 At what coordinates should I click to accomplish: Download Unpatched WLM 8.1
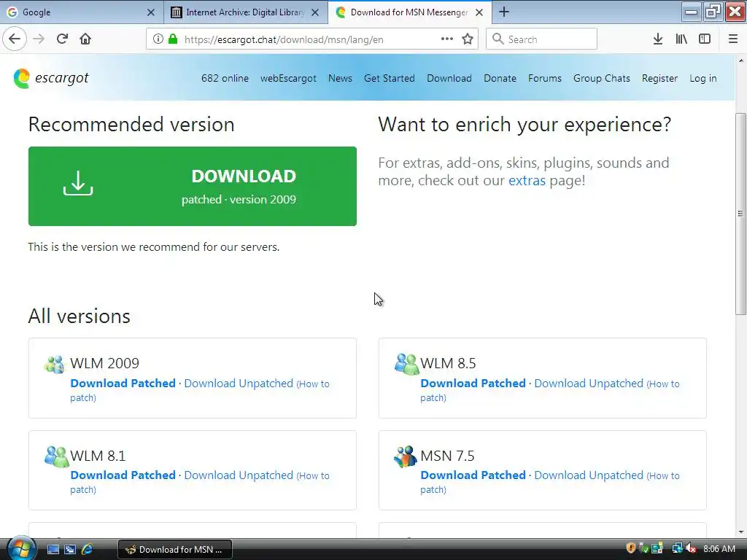[239, 475]
